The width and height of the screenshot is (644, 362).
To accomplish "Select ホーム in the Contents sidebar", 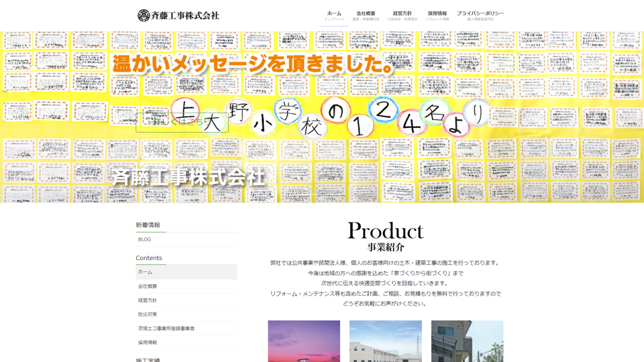I will click(x=146, y=272).
